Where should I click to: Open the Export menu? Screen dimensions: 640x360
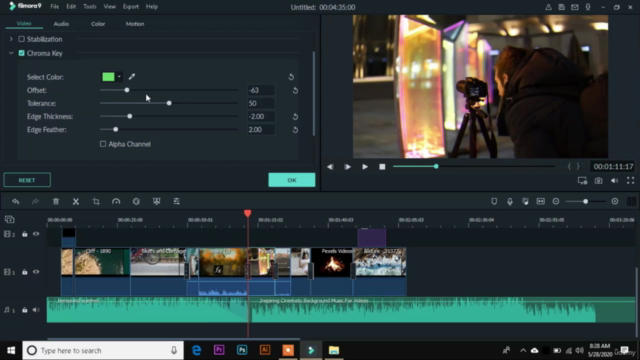[131, 7]
